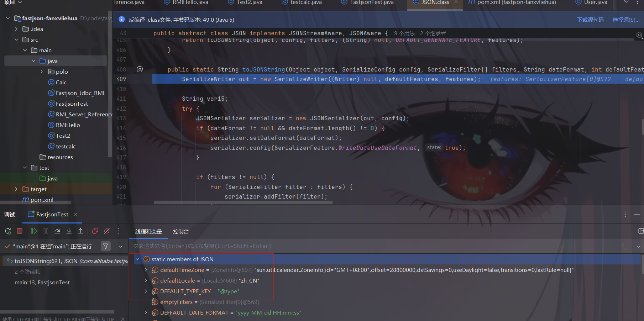Click the editor horizontal scrollbar

tap(243, 202)
